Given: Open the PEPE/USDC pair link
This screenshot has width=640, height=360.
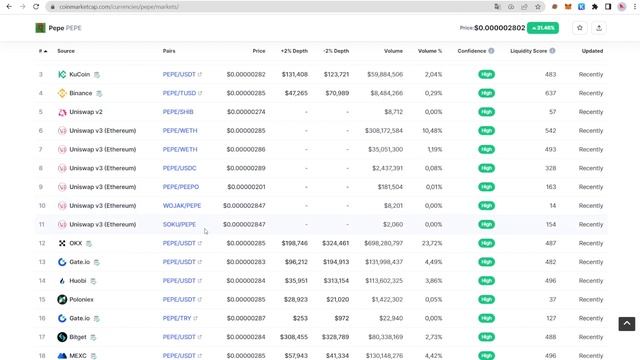Looking at the screenshot, I should point(179,168).
